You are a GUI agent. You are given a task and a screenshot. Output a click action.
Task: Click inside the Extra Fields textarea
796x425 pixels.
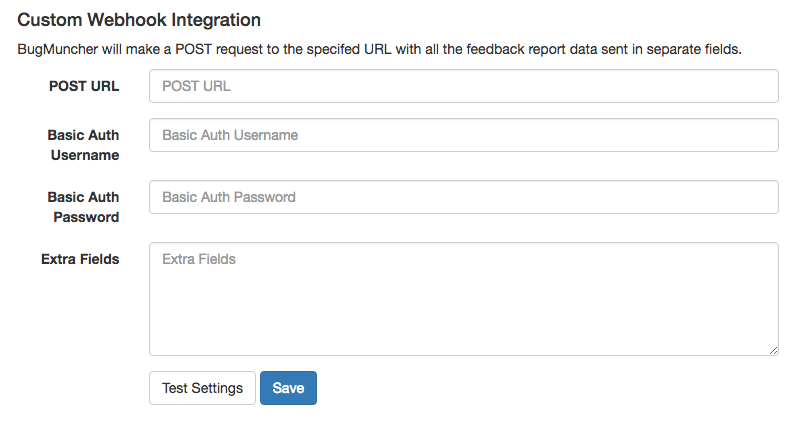[x=463, y=298]
